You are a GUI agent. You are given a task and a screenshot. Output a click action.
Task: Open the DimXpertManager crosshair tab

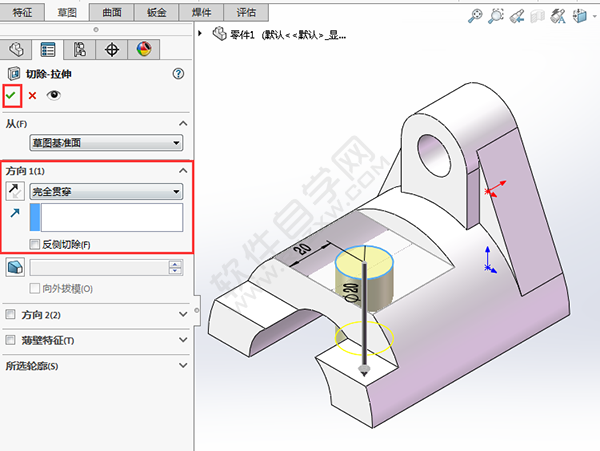[x=112, y=49]
